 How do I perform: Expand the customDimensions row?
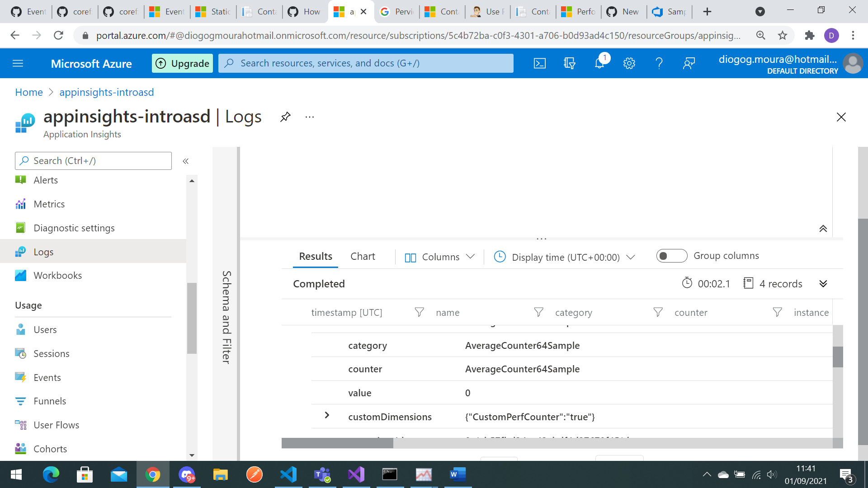(327, 415)
